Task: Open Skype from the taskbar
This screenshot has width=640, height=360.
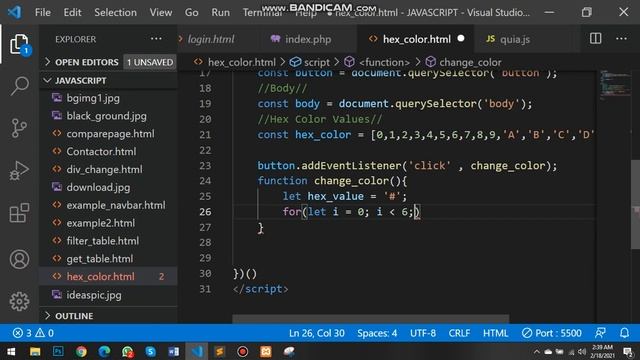Action: click(x=151, y=351)
